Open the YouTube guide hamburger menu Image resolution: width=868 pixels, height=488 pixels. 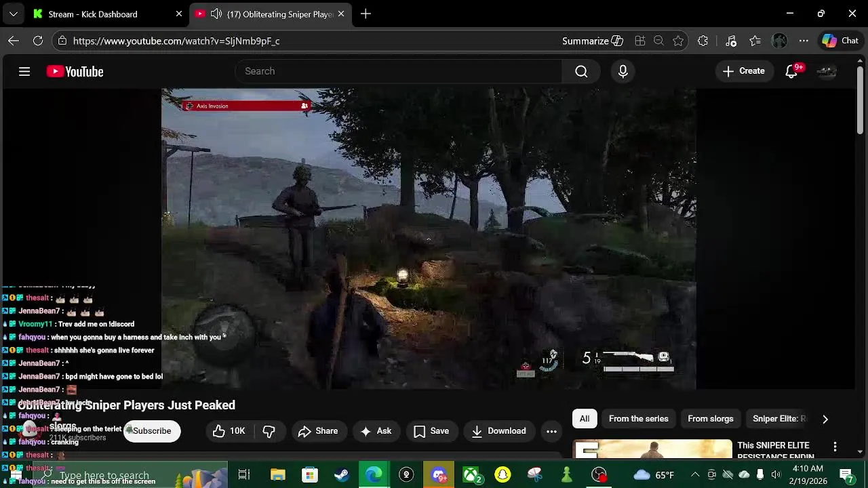point(24,71)
